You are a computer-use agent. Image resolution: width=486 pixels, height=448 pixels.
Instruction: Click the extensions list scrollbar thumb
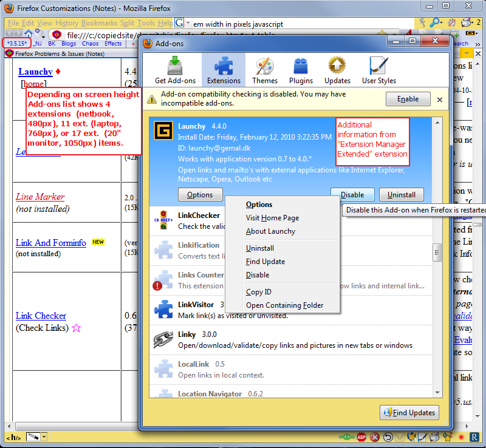(437, 253)
